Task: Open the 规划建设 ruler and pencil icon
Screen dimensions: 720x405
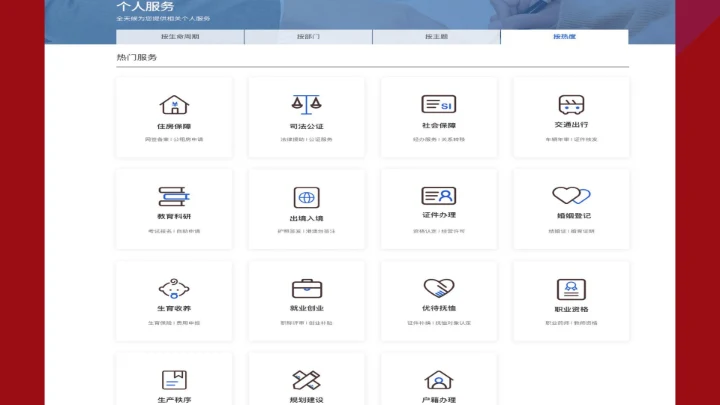Action: coord(306,380)
